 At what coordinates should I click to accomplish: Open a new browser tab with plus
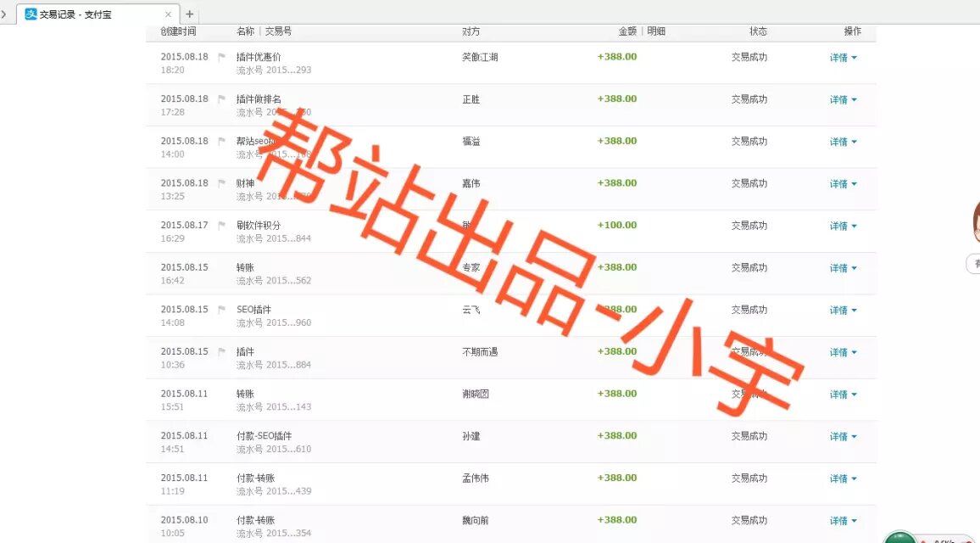(x=189, y=14)
